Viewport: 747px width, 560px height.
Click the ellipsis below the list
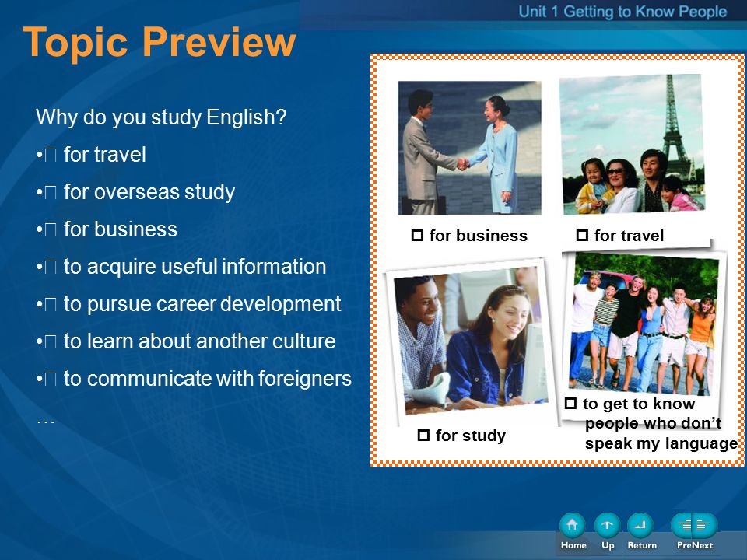click(x=46, y=421)
